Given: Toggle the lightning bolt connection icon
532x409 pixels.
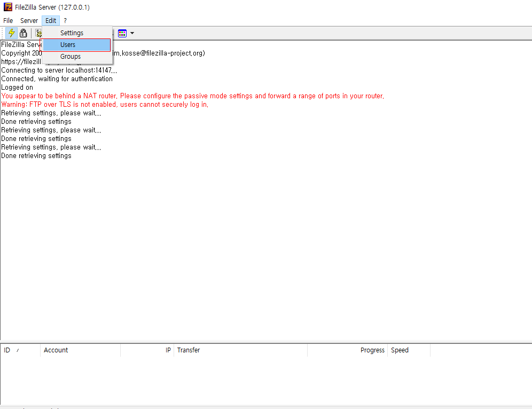Looking at the screenshot, I should click(12, 33).
